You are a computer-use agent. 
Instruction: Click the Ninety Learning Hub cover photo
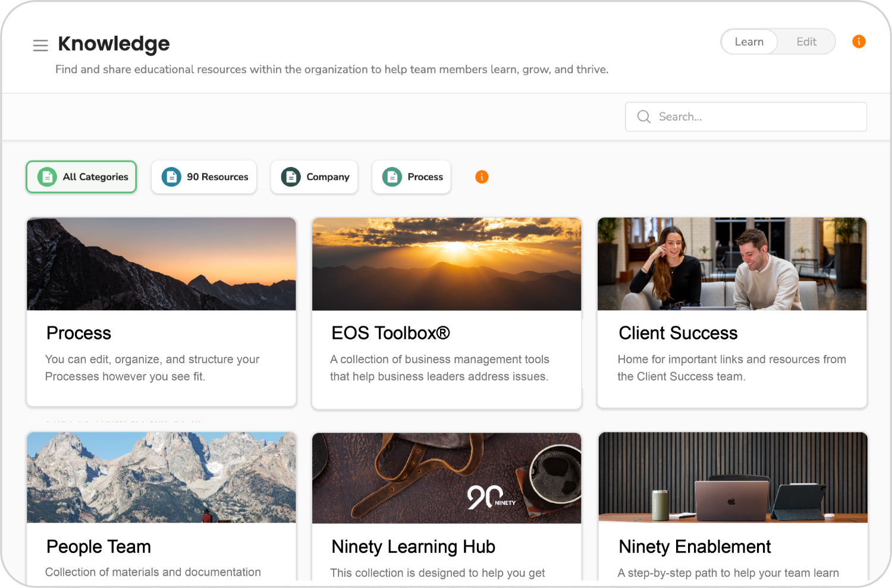click(447, 478)
